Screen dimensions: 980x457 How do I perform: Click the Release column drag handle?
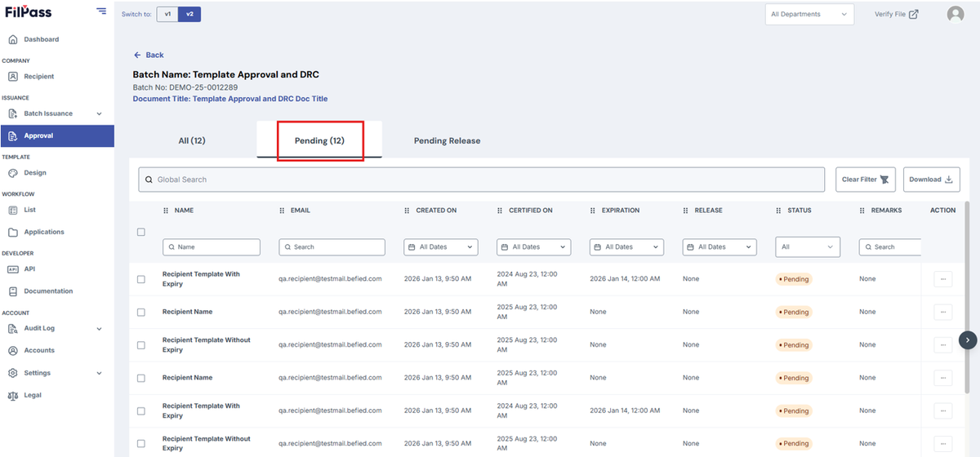(686, 211)
